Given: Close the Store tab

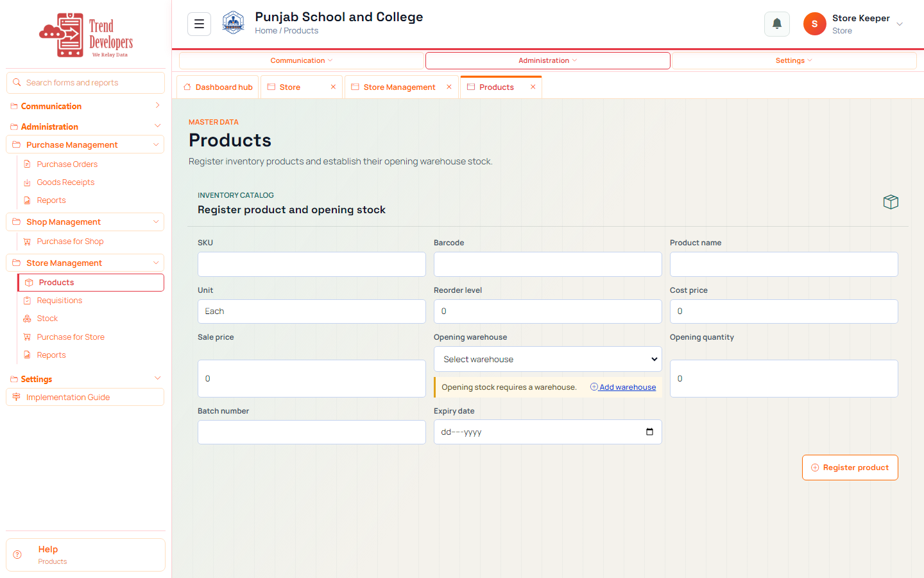Looking at the screenshot, I should pyautogui.click(x=333, y=87).
